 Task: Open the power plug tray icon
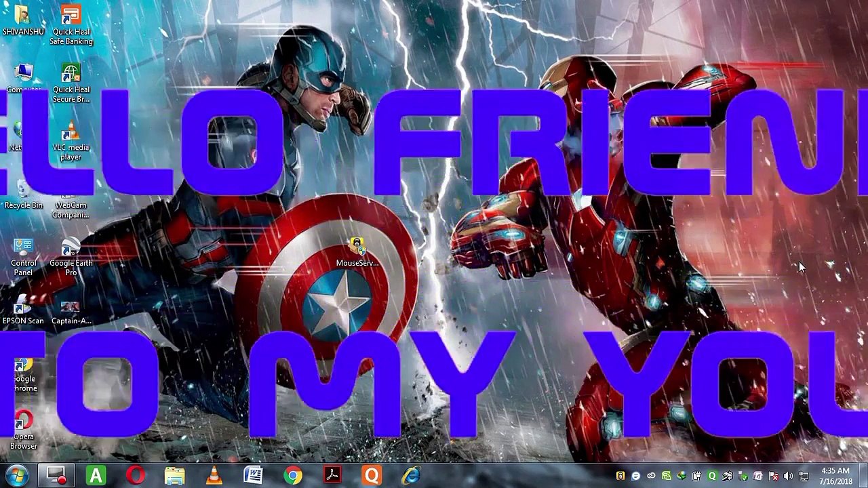pos(696,476)
